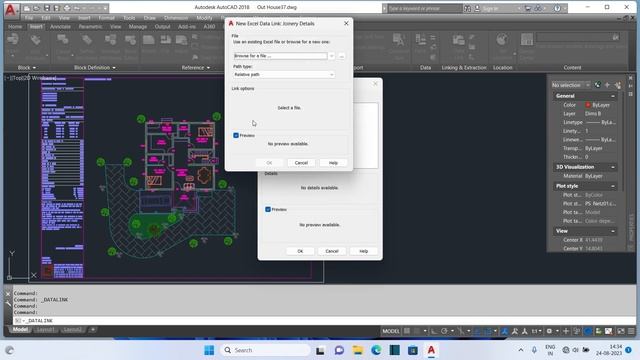Click Sign In in the title bar
The image size is (640, 360).
pyautogui.click(x=490, y=8)
